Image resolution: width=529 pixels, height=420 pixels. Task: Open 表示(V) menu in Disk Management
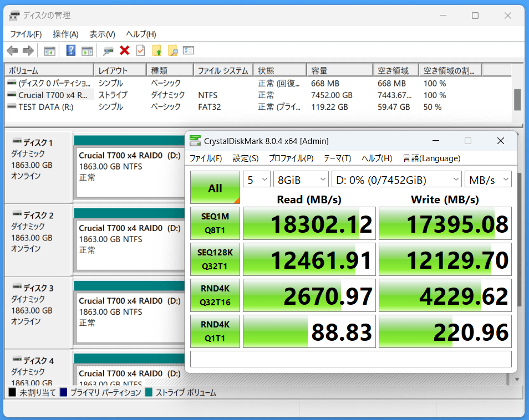tap(102, 34)
